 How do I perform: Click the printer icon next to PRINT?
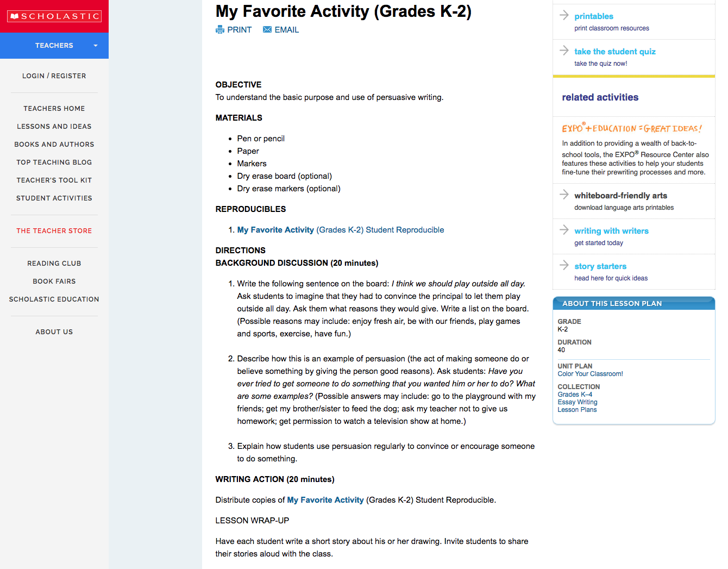coord(220,29)
